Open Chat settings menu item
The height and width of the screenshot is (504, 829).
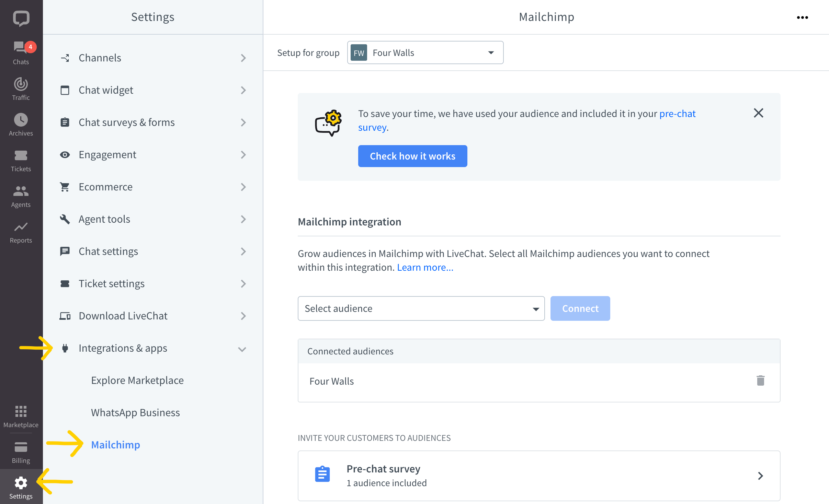click(153, 251)
